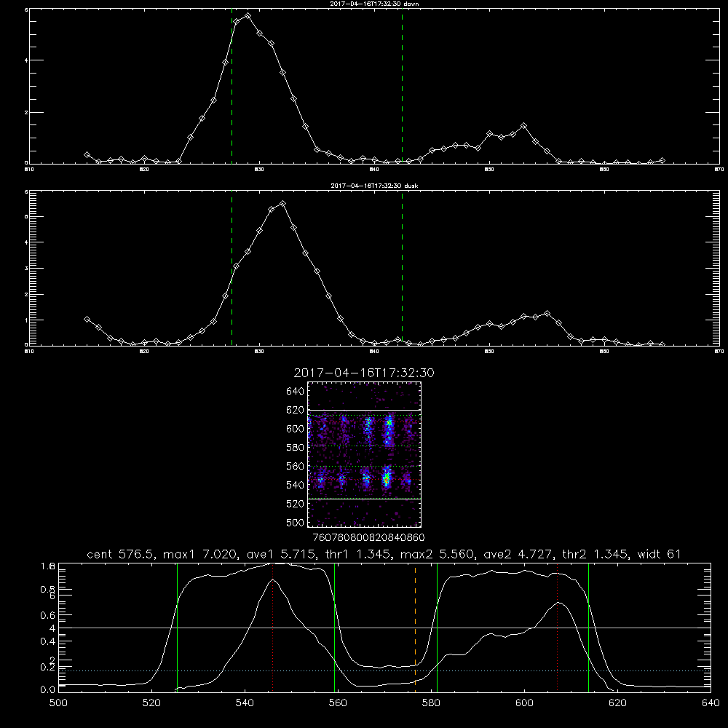Click the first diamond data point of the dawn curve
The image size is (728, 728).
click(87, 154)
